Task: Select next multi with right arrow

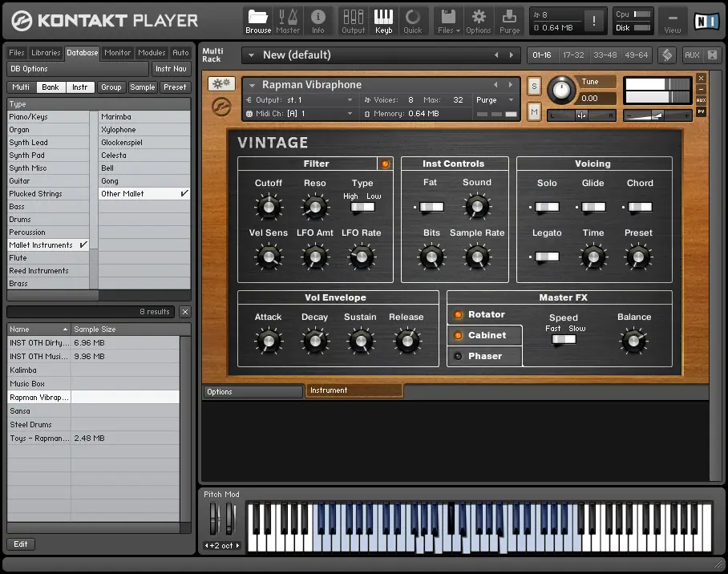Action: pos(512,55)
